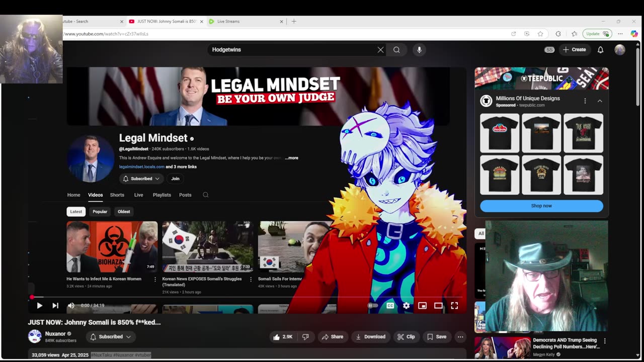Clear the Hodgetwins search text
This screenshot has width=644, height=362.
[x=380, y=50]
